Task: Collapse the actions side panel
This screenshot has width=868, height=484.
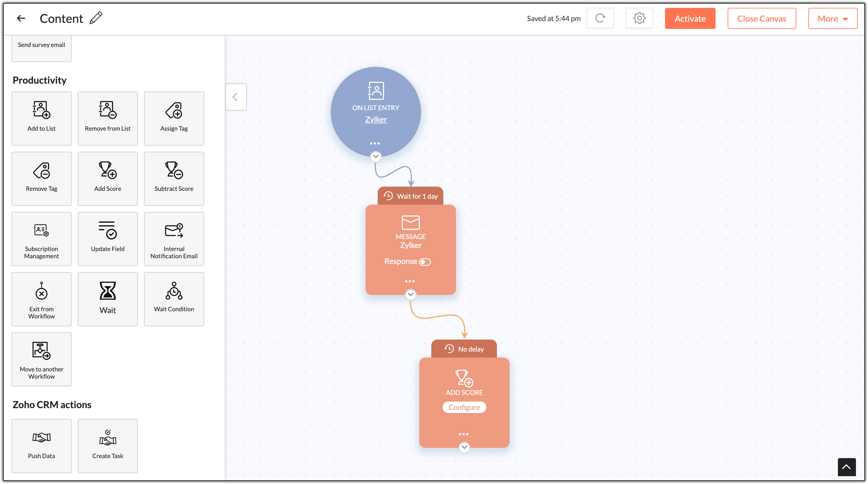Action: (236, 97)
